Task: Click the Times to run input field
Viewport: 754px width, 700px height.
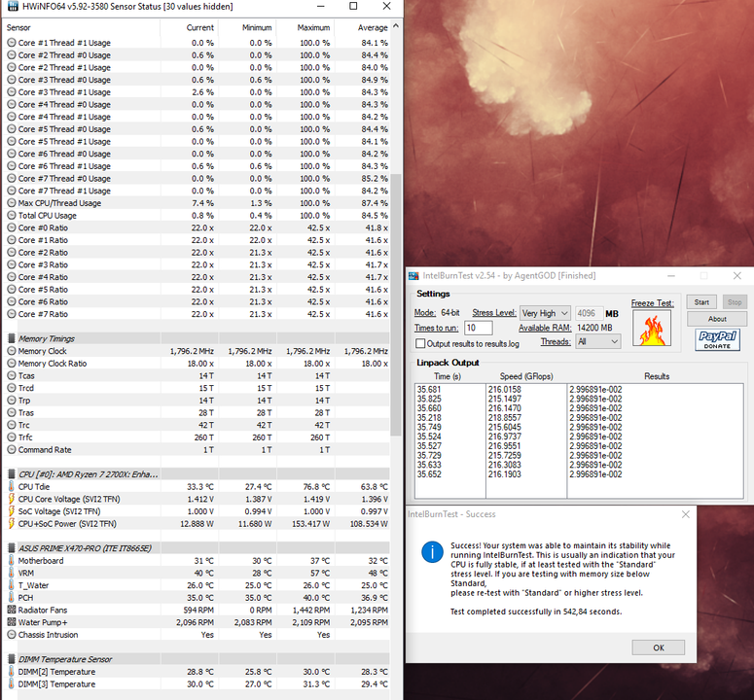Action: (x=478, y=328)
